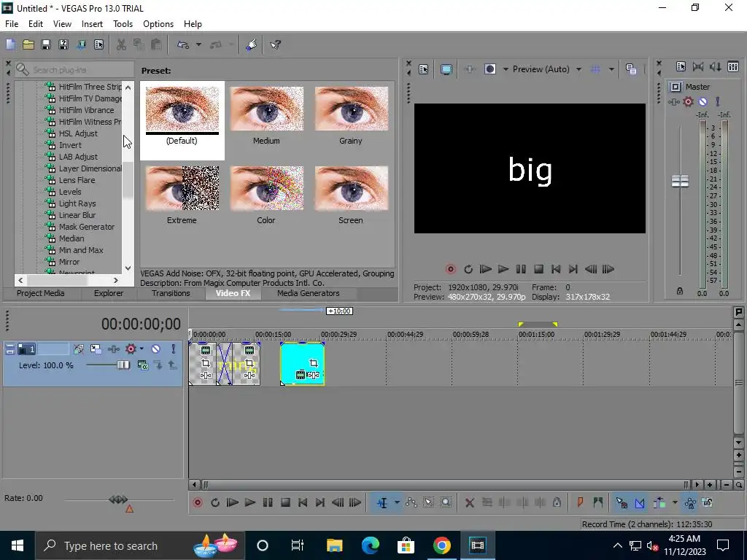Viewport: 747px width, 560px height.
Task: Create a new project via toolbar icon
Action: coord(10,44)
